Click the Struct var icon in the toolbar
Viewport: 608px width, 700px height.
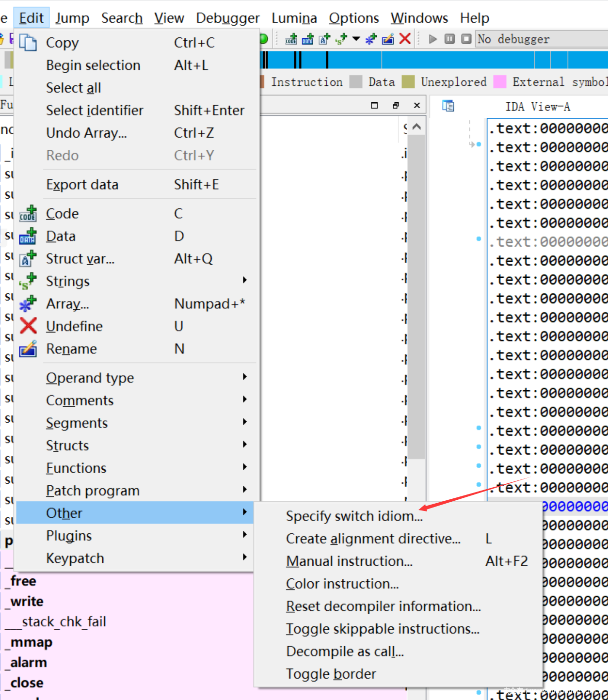(324, 39)
